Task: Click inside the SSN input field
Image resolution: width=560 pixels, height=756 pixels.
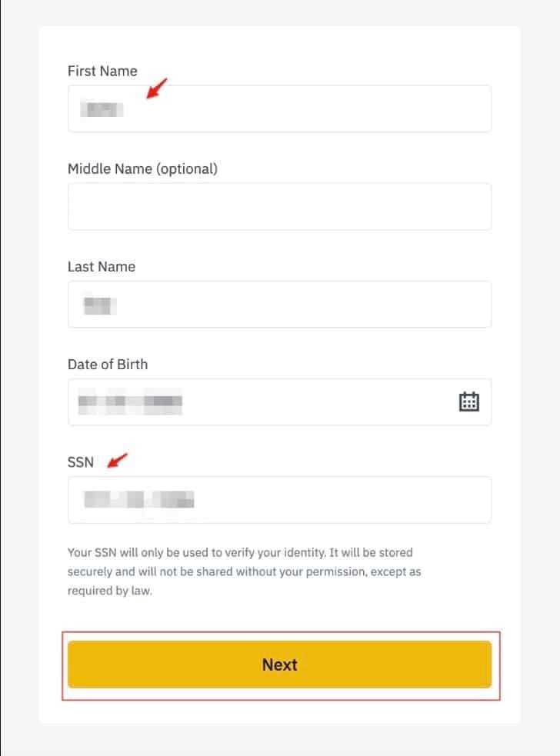Action: (x=280, y=500)
